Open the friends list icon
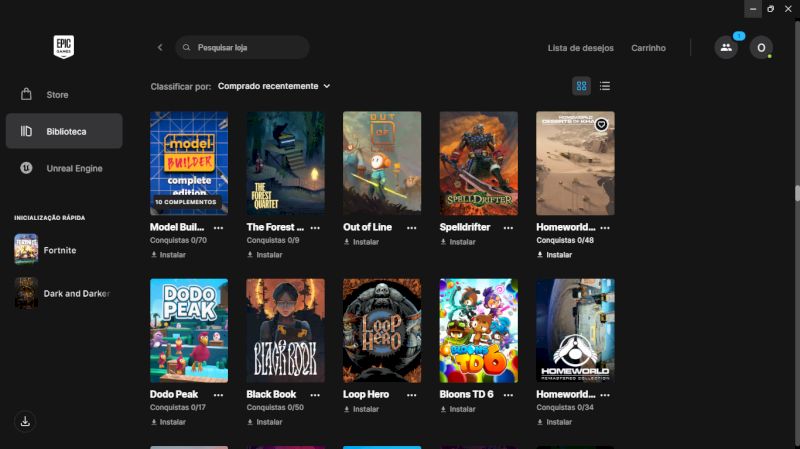This screenshot has width=800, height=449. [x=726, y=47]
